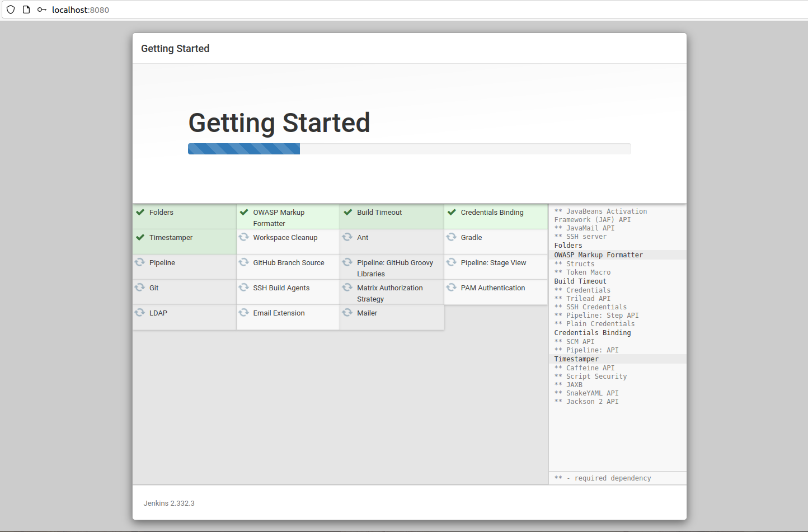The image size is (808, 532).
Task: Click the sync icon beside Pipeline plugin
Action: [x=140, y=262]
